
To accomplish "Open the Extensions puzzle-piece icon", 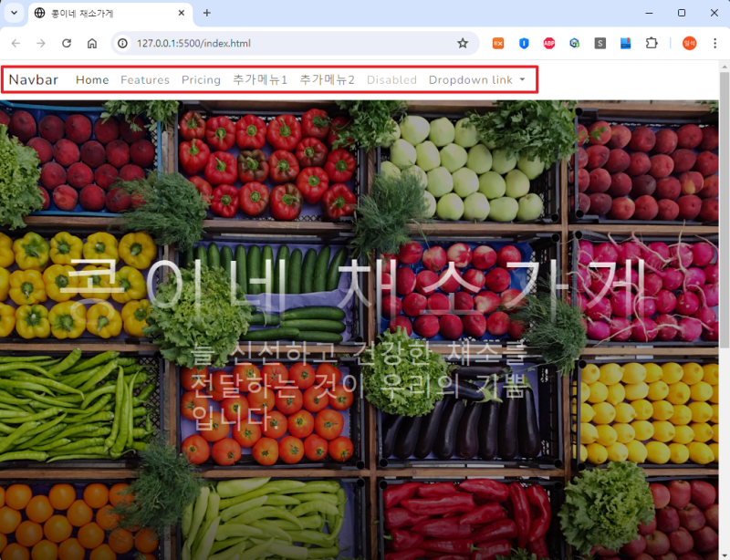I will tap(652, 43).
